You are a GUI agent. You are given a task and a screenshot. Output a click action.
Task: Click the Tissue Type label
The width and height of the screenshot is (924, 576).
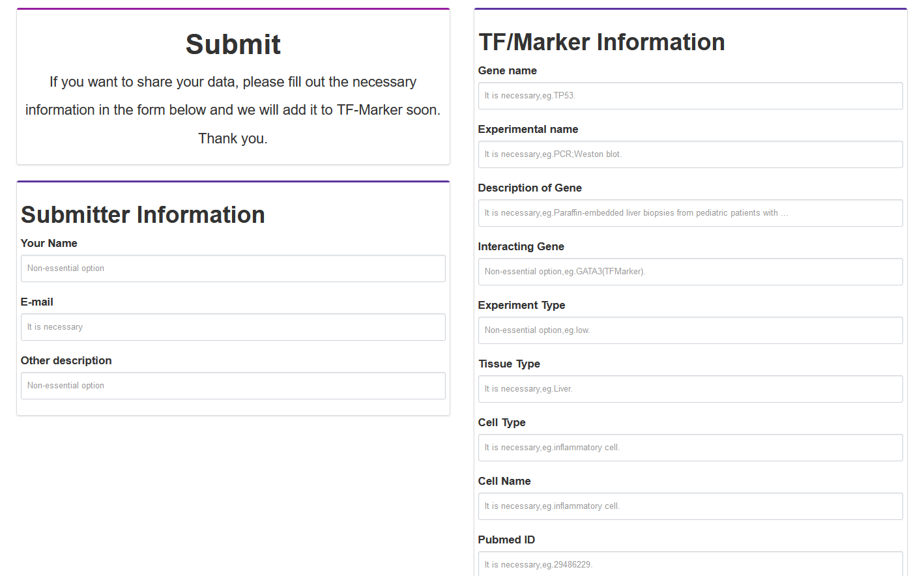coord(510,364)
